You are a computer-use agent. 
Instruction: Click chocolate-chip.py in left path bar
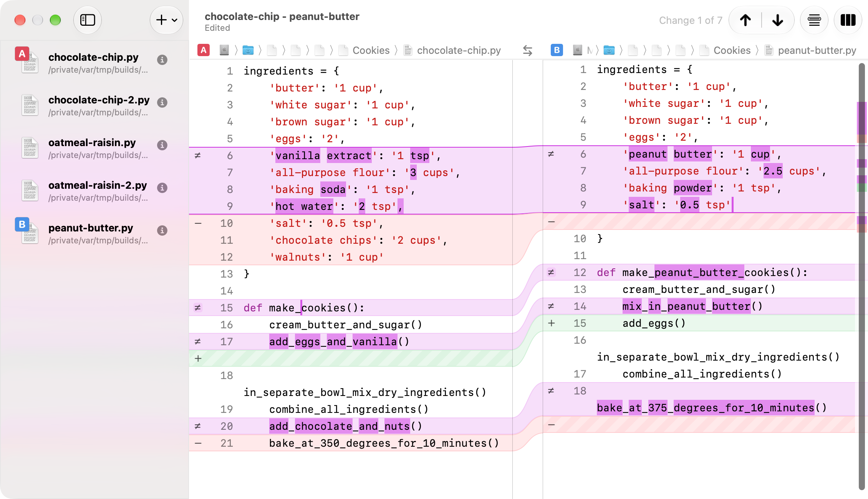(452, 50)
